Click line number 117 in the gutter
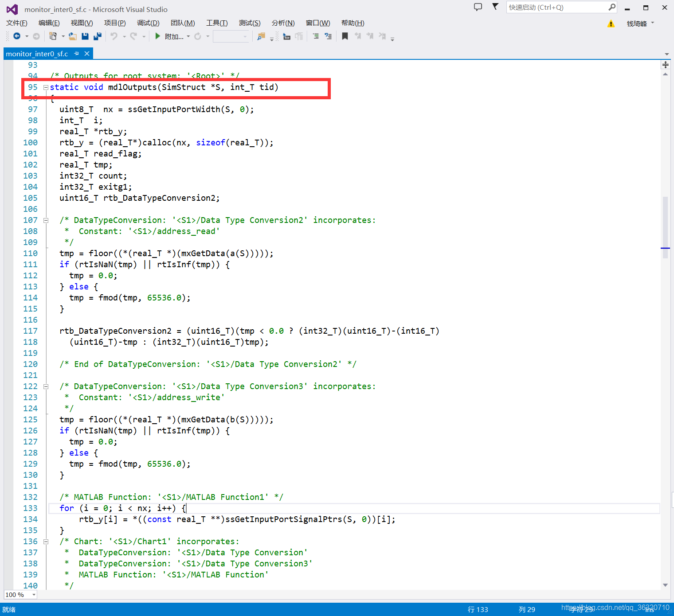This screenshot has height=616, width=674. [x=30, y=331]
